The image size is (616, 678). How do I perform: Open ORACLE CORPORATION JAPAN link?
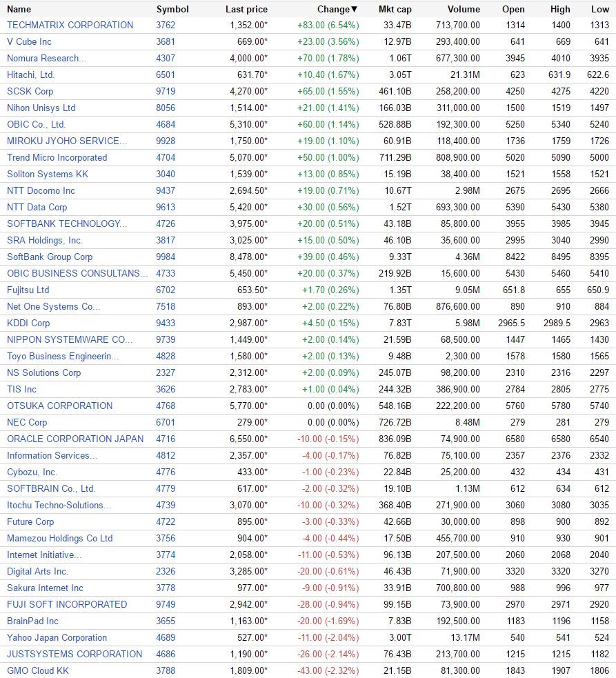pyautogui.click(x=75, y=439)
